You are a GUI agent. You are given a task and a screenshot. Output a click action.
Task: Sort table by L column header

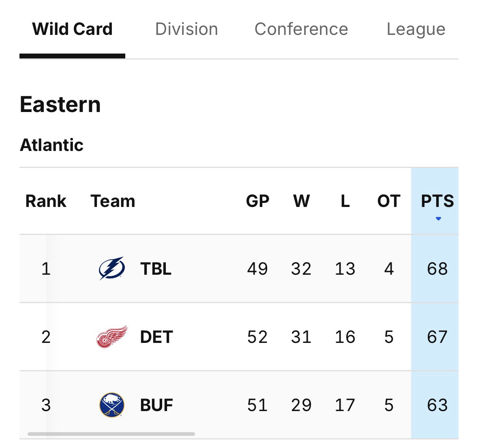click(x=345, y=201)
